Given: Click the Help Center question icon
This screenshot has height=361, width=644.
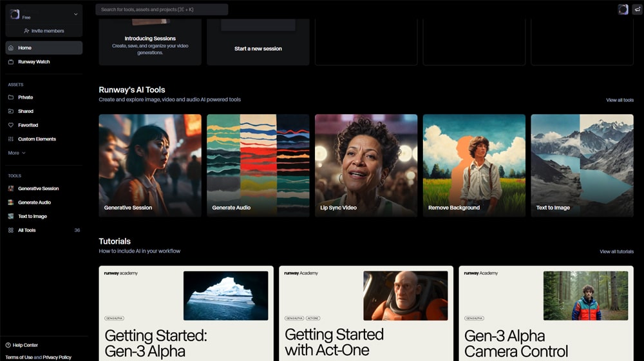Looking at the screenshot, I should 8,345.
